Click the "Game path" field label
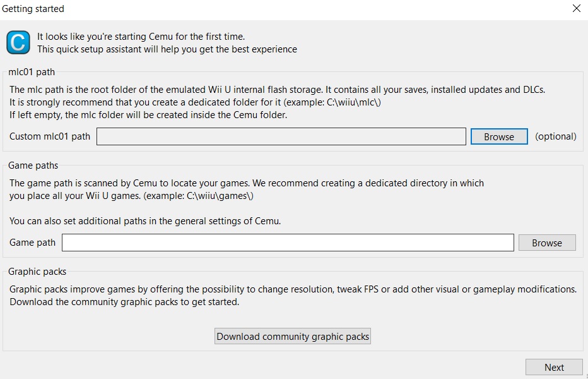 click(32, 243)
